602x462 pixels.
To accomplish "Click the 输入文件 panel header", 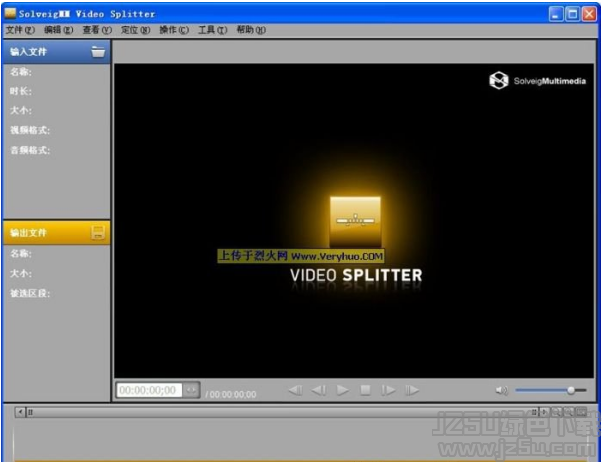I will point(56,52).
